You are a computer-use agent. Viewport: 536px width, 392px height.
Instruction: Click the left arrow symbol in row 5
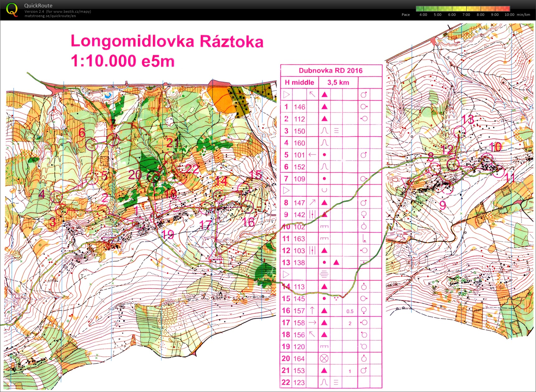(312, 155)
